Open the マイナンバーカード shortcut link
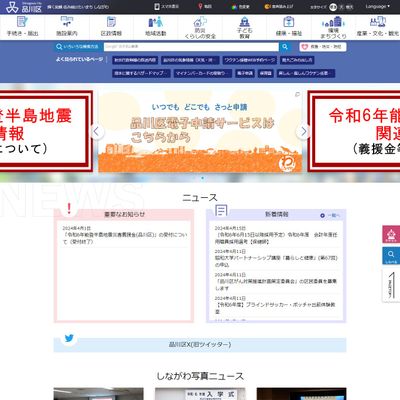The image size is (400, 400). click(x=203, y=73)
